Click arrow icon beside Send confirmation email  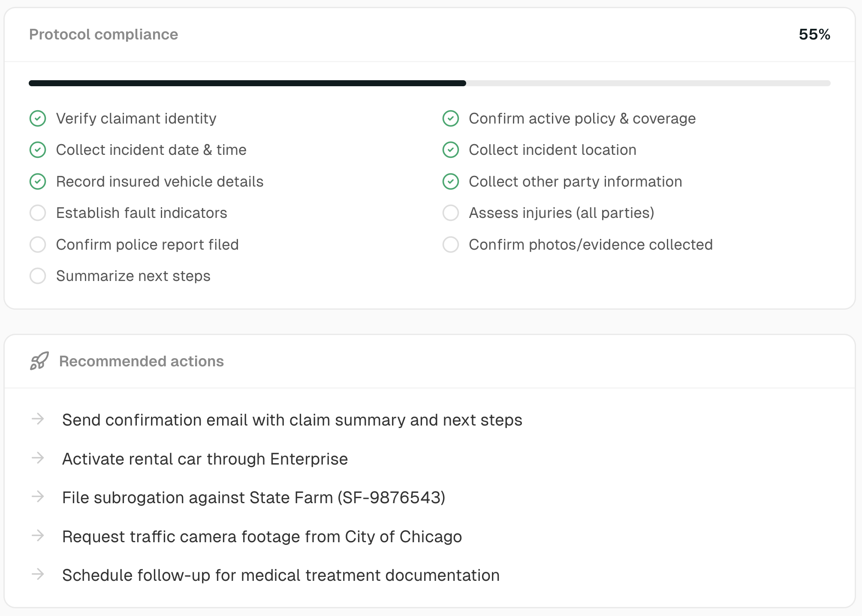point(38,419)
